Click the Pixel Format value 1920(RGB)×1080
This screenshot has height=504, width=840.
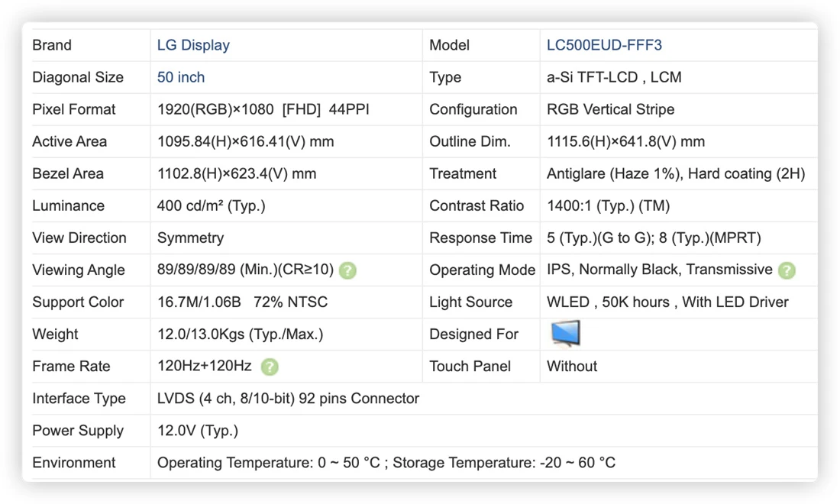point(215,109)
